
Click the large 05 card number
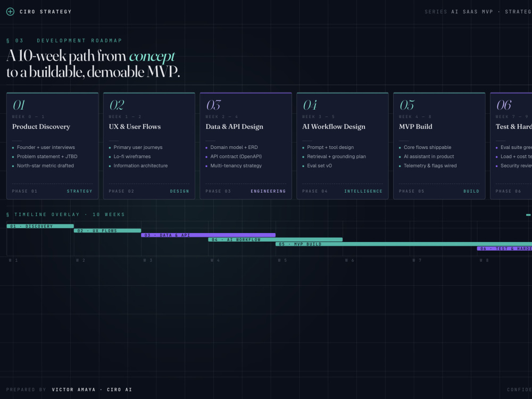click(407, 105)
